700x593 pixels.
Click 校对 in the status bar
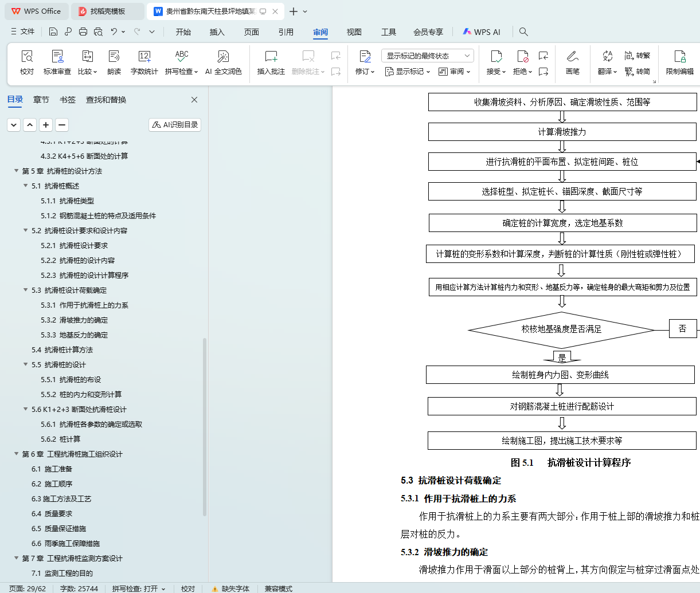click(x=188, y=588)
